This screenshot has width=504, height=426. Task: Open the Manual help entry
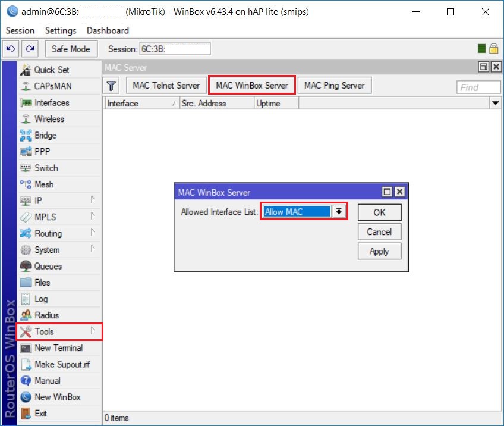(60, 381)
